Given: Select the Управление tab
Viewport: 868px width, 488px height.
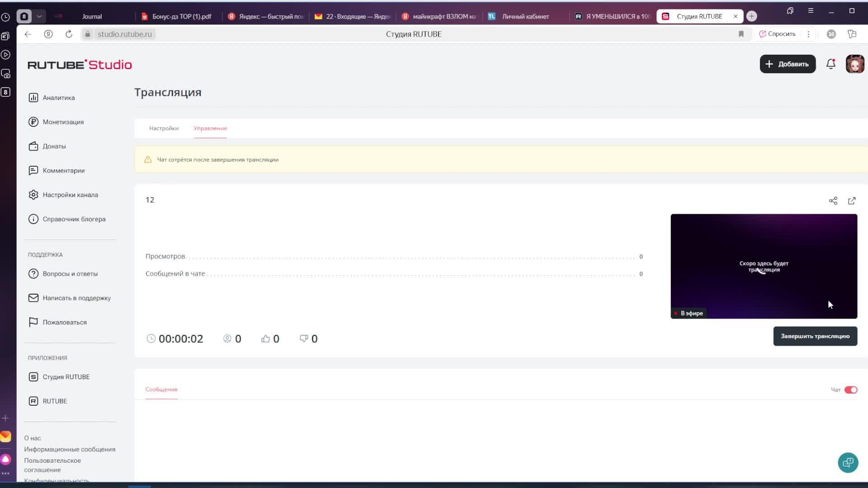Looking at the screenshot, I should (x=210, y=128).
